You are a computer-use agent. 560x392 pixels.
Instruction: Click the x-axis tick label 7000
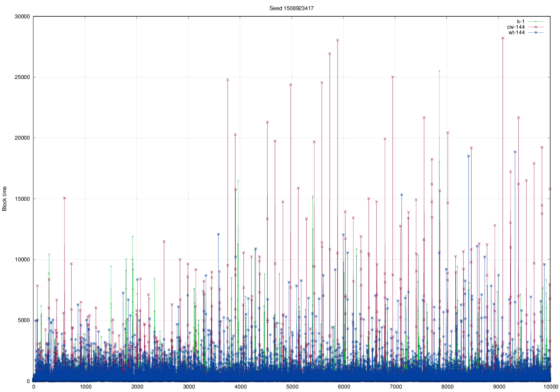395,387
